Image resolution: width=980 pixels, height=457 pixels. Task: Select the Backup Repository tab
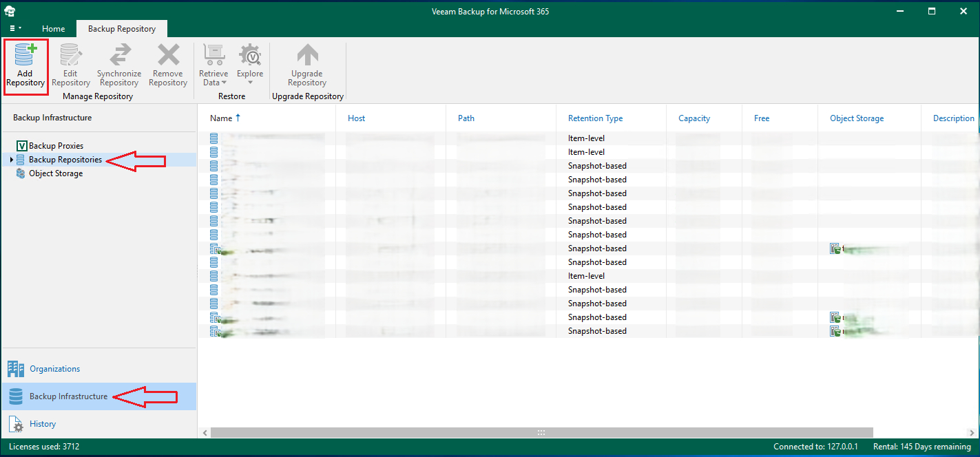click(122, 29)
